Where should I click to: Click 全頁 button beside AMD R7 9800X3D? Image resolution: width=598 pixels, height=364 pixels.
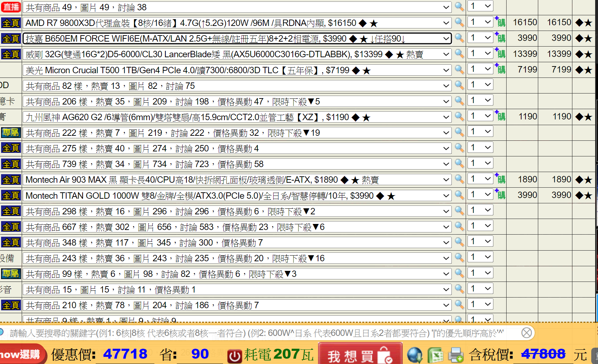point(11,23)
